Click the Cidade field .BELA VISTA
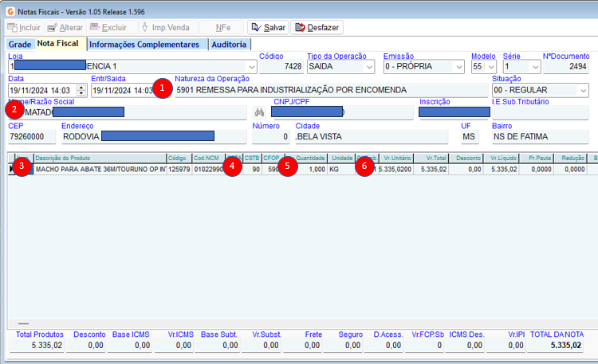The width and height of the screenshot is (598, 364). (372, 137)
